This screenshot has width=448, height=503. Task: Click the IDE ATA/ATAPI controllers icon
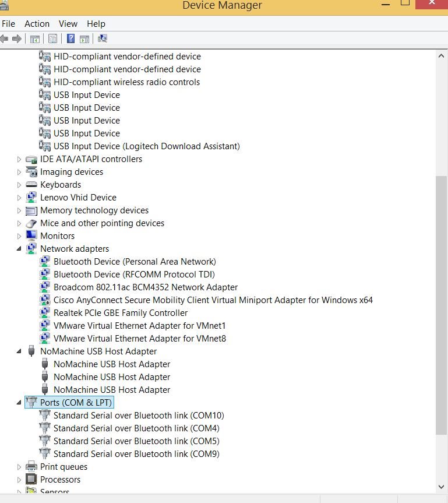click(x=31, y=159)
